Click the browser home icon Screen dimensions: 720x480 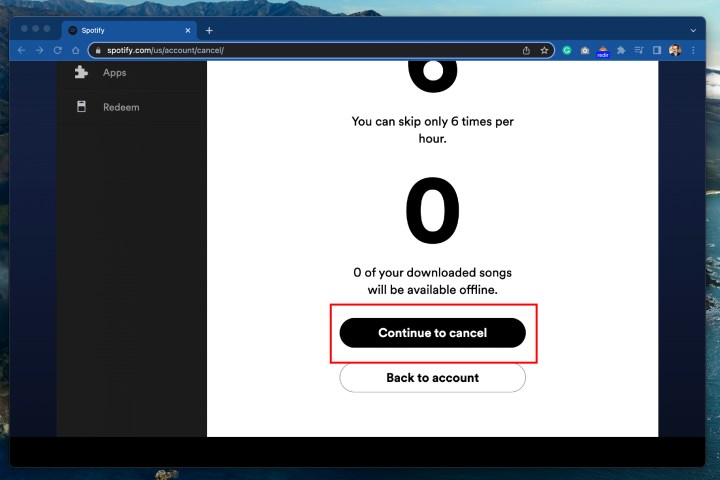75,50
